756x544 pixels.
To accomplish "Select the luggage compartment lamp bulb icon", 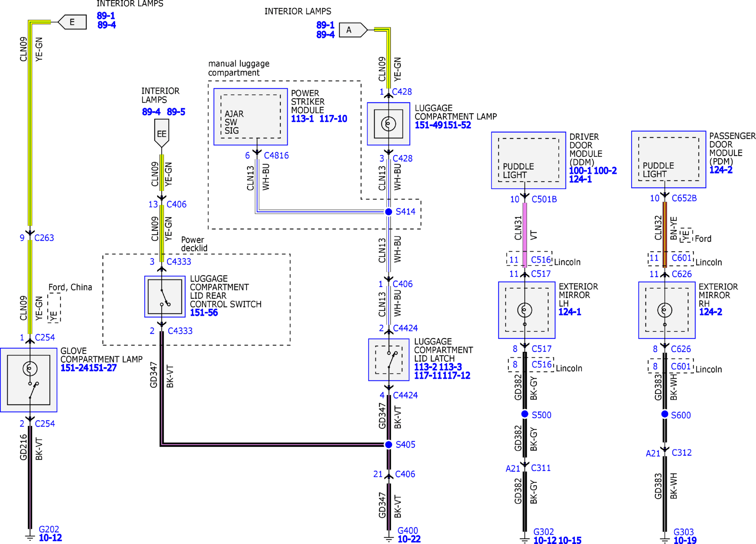I will [388, 124].
